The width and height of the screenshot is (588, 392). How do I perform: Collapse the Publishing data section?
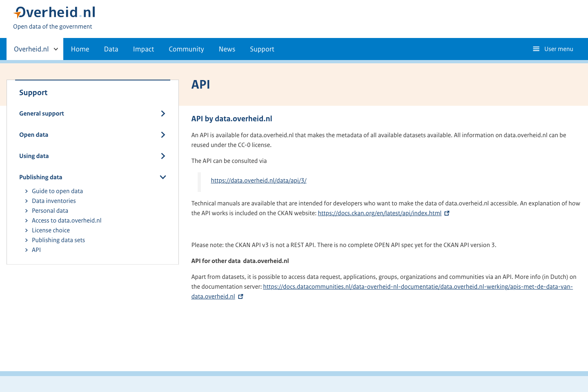pyautogui.click(x=163, y=177)
